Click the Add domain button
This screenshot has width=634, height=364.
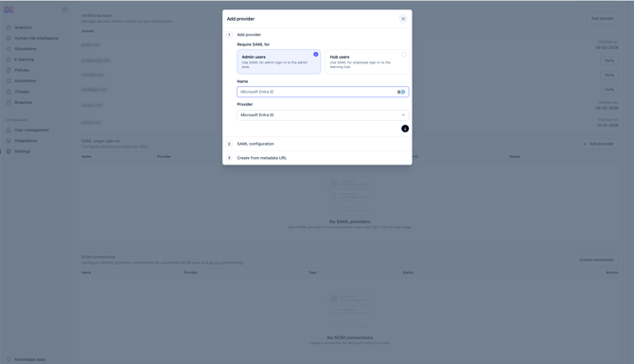[602, 19]
